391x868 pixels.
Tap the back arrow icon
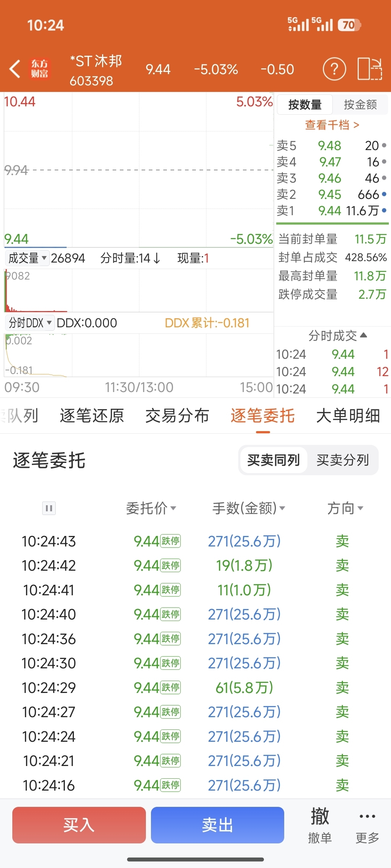click(15, 69)
